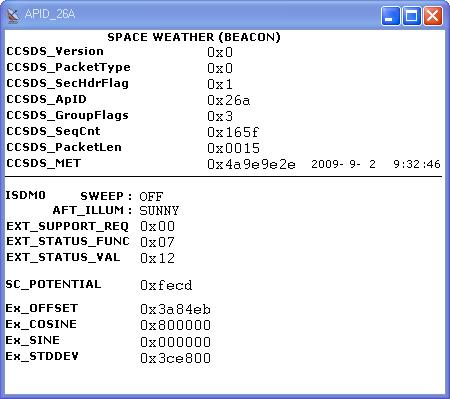This screenshot has height=399, width=450.
Task: Minimize the APID_26A window
Action: click(390, 16)
